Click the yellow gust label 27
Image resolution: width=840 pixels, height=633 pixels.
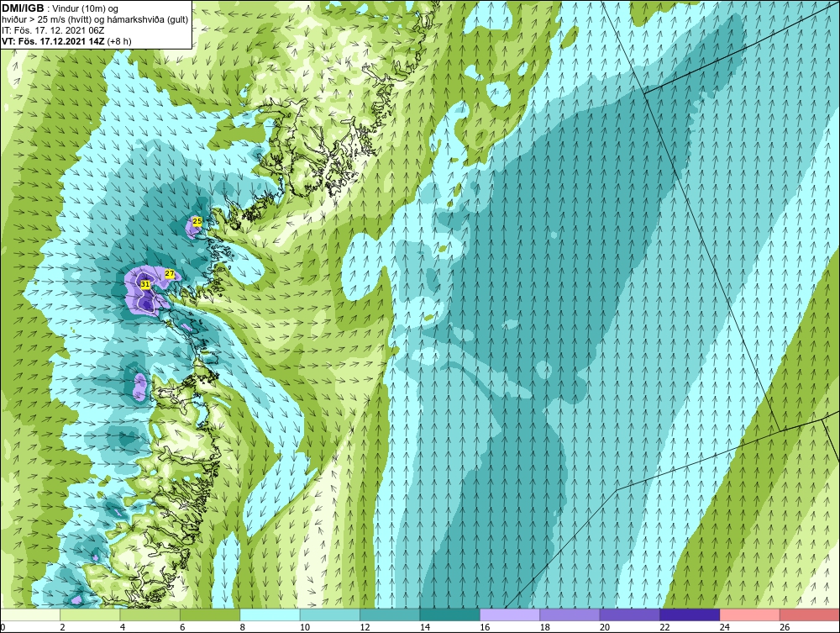[x=170, y=273]
